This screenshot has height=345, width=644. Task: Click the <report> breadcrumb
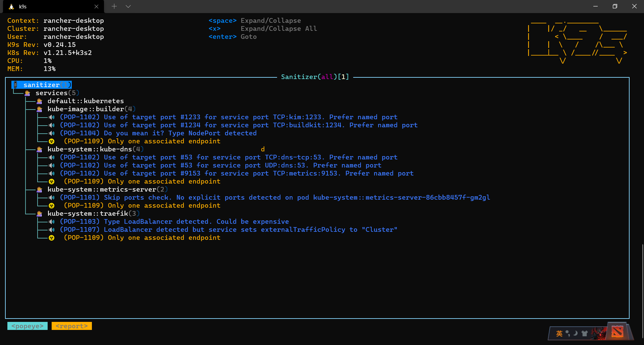[72, 326]
